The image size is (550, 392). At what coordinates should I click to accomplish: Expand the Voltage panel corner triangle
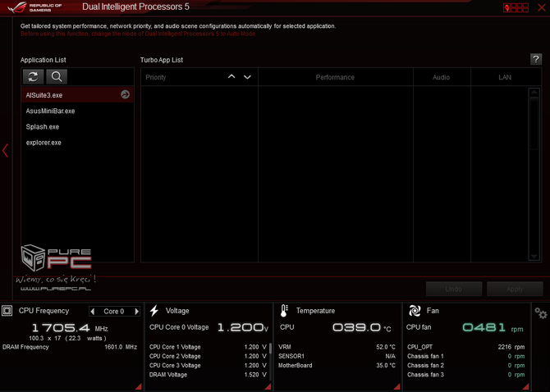pos(268,386)
